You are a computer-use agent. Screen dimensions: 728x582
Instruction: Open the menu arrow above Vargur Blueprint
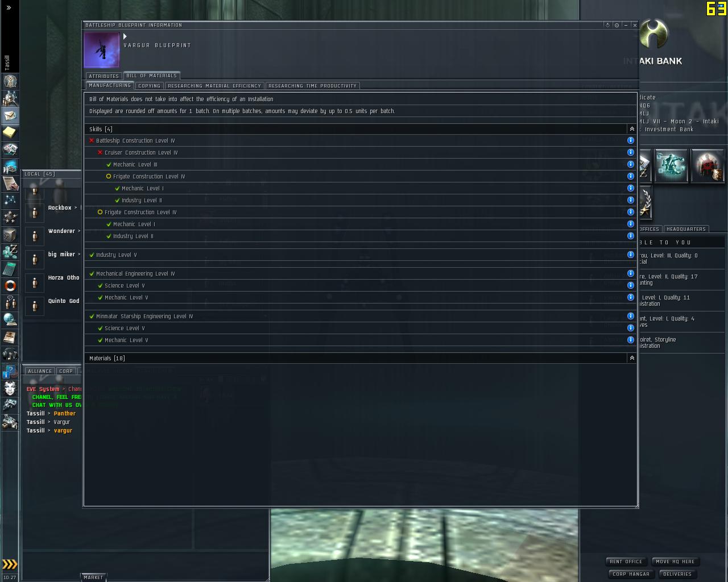[125, 36]
